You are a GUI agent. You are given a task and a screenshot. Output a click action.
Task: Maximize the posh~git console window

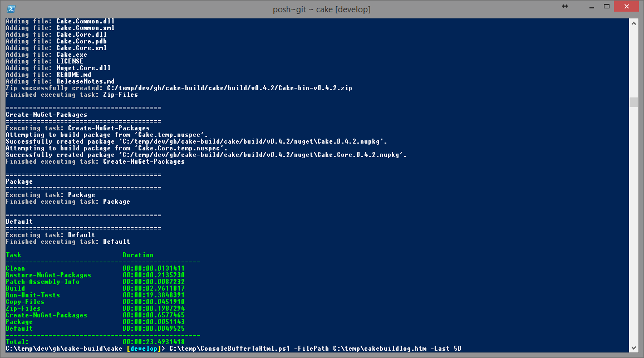(x=606, y=6)
